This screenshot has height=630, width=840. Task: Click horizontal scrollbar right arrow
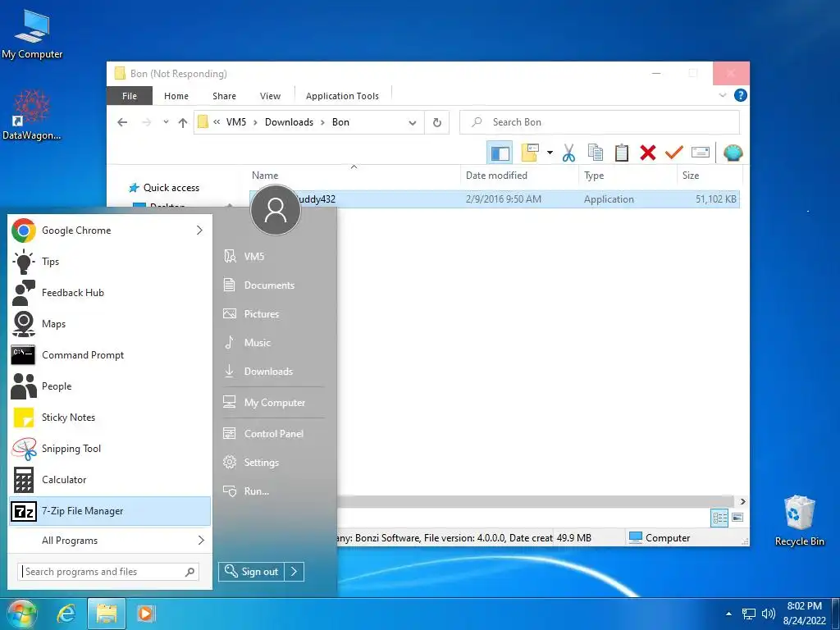tap(742, 501)
